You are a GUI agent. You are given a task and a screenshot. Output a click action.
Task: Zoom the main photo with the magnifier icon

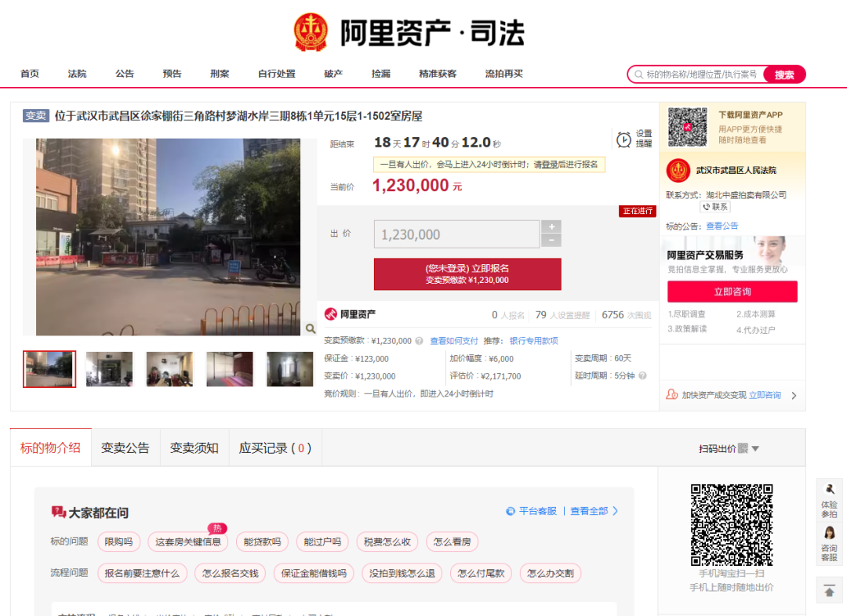pos(310,328)
